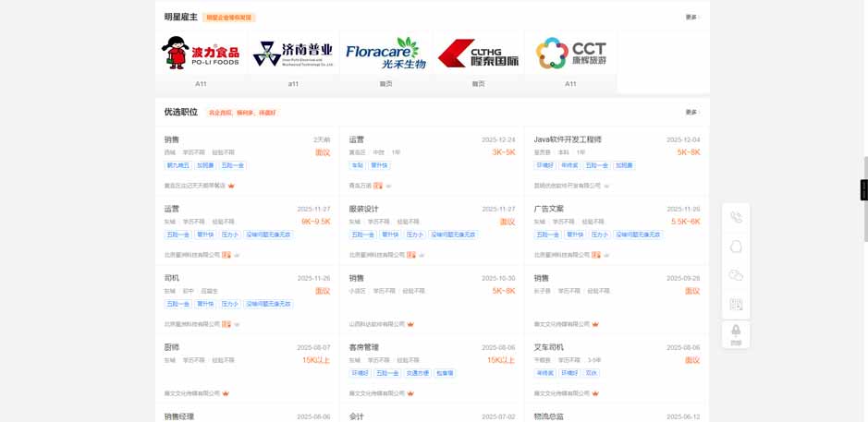Click the 3K~5K salary in 运营 card
This screenshot has height=422, width=868.
click(504, 152)
